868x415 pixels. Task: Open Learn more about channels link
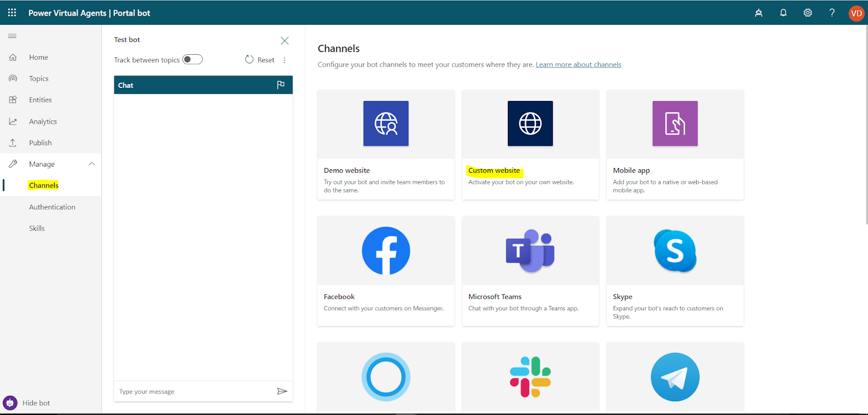(578, 65)
